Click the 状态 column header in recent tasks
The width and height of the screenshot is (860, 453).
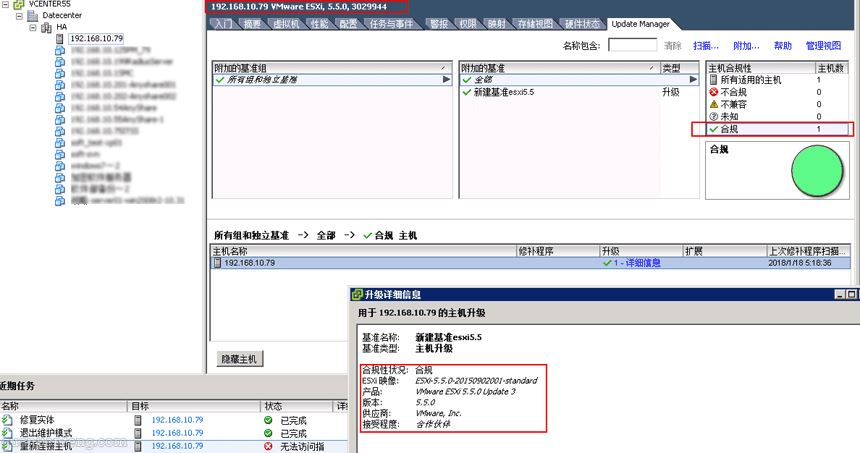click(297, 406)
